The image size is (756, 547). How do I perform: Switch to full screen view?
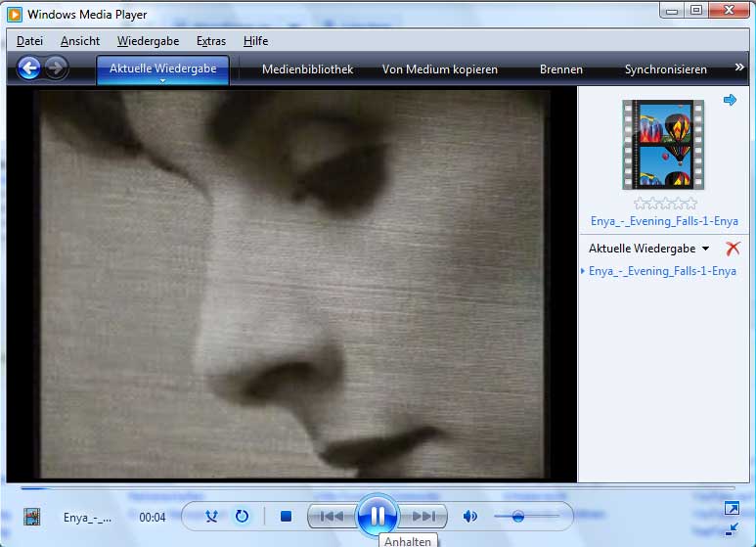[732, 508]
